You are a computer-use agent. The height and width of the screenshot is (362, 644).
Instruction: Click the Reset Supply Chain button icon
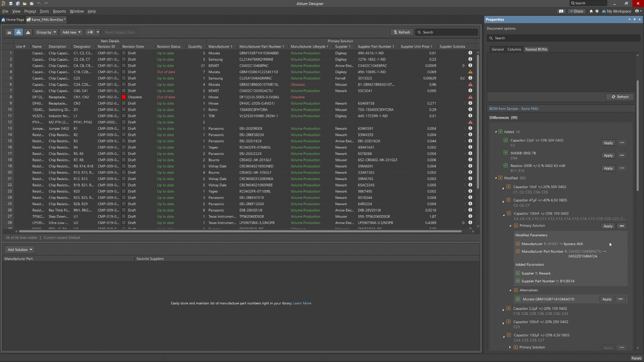pos(119,32)
